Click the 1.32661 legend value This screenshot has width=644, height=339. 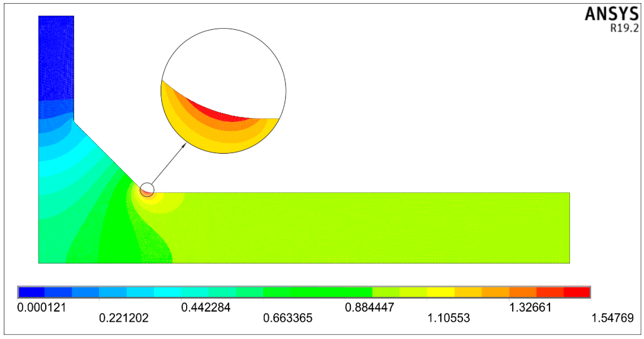[530, 307]
